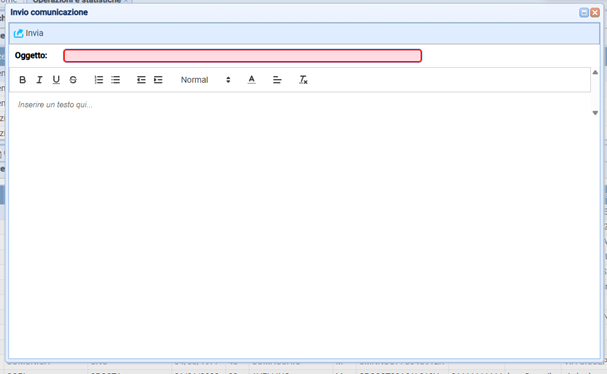Open the text alignment options
The height and width of the screenshot is (374, 607).
pyautogui.click(x=277, y=80)
